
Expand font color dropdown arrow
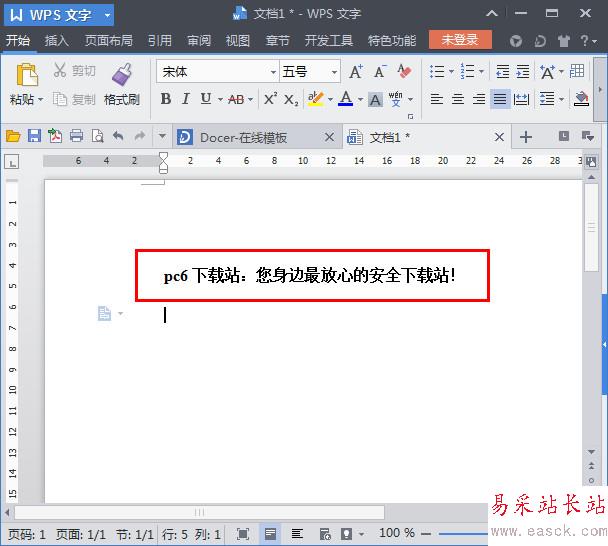pos(360,100)
